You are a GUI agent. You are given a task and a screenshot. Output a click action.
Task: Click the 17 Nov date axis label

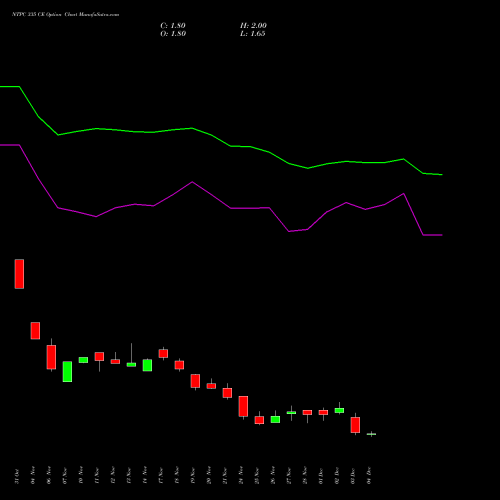(x=161, y=476)
